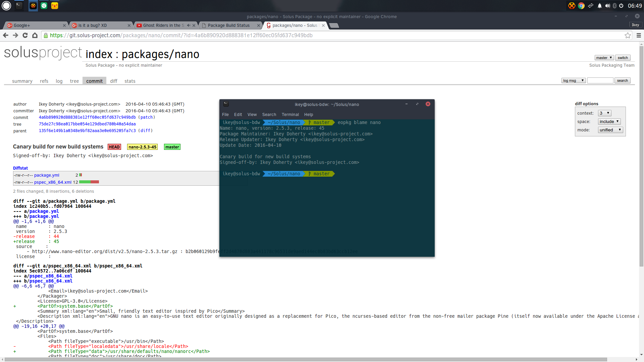Open the green Chromium-style launcher in the panel

(x=44, y=6)
